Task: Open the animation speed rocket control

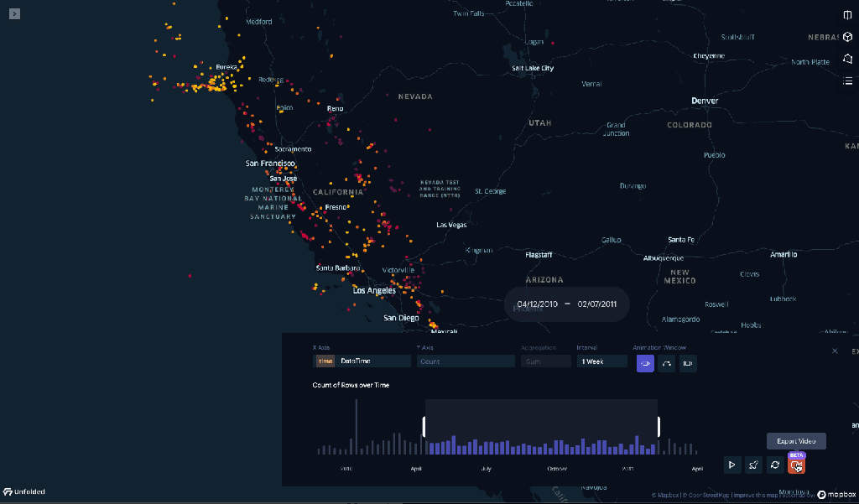Action: 753,465
